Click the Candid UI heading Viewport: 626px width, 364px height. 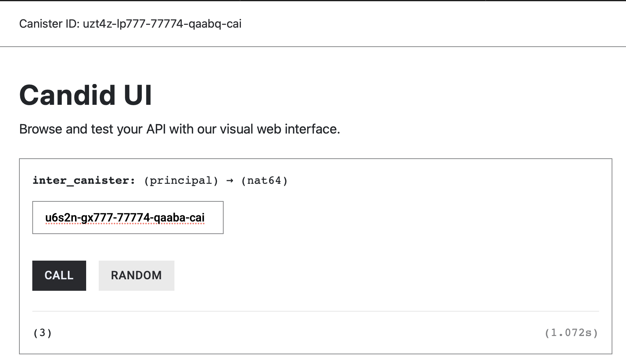point(85,94)
